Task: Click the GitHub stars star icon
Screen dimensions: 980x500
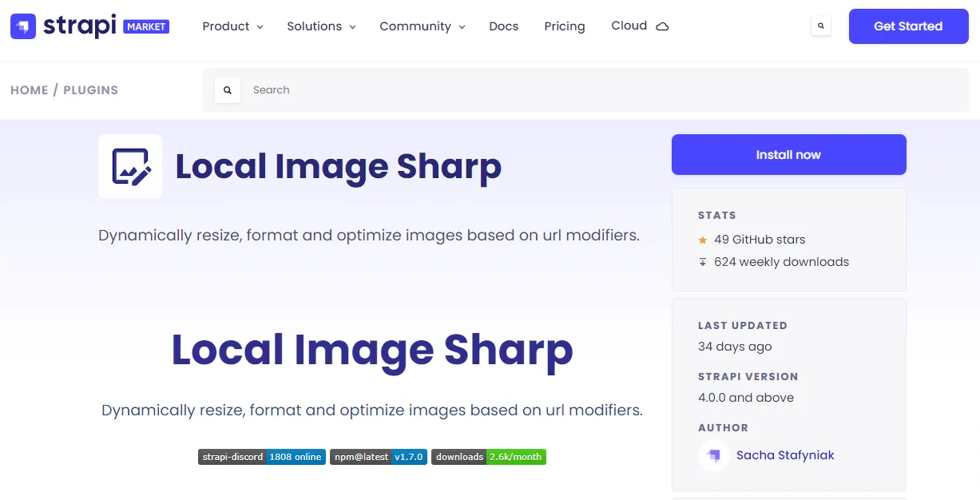Action: coord(703,240)
